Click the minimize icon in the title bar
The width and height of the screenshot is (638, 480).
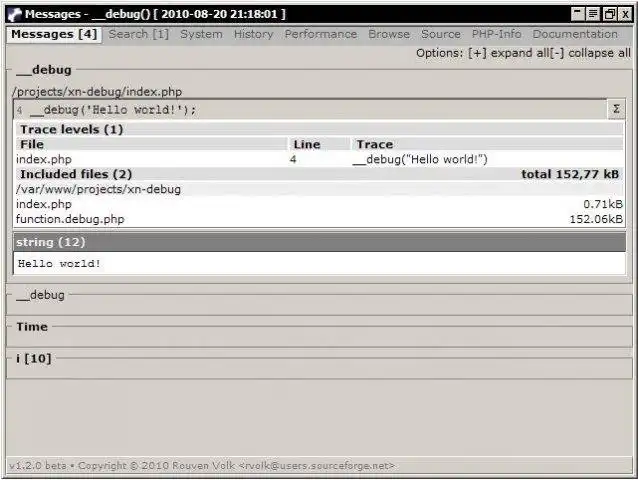click(578, 14)
